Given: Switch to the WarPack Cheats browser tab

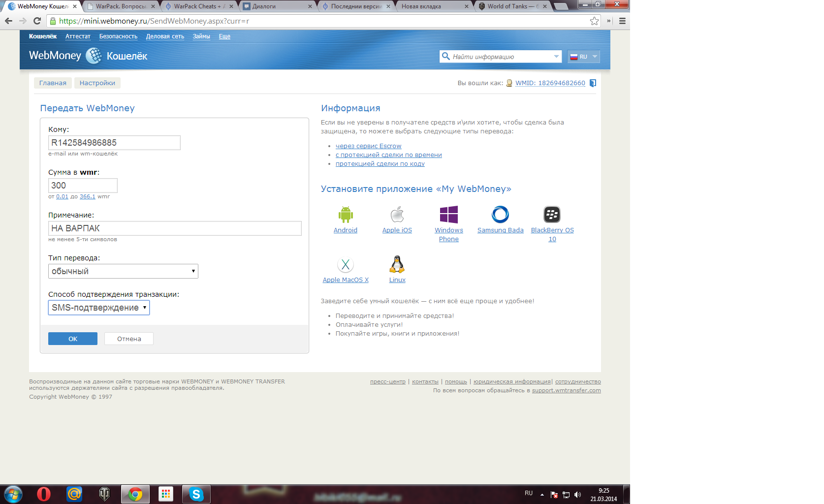Looking at the screenshot, I should 198,6.
